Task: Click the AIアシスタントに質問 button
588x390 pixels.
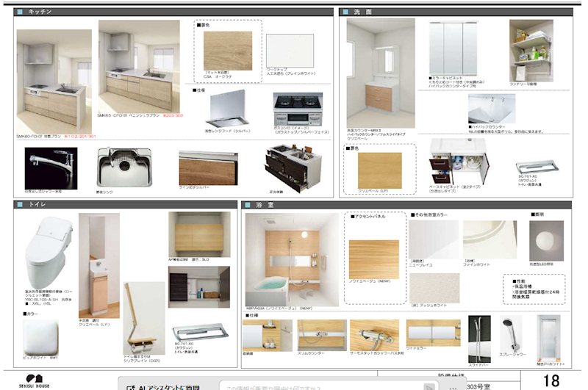Action: (x=162, y=388)
